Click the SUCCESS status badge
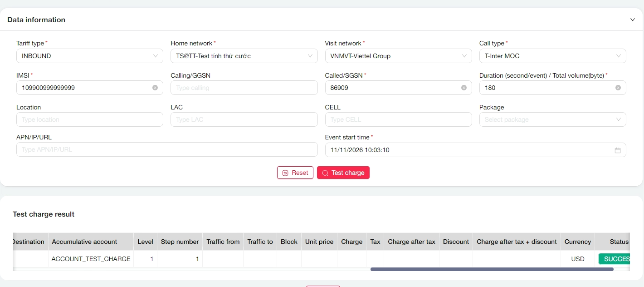 click(615, 259)
